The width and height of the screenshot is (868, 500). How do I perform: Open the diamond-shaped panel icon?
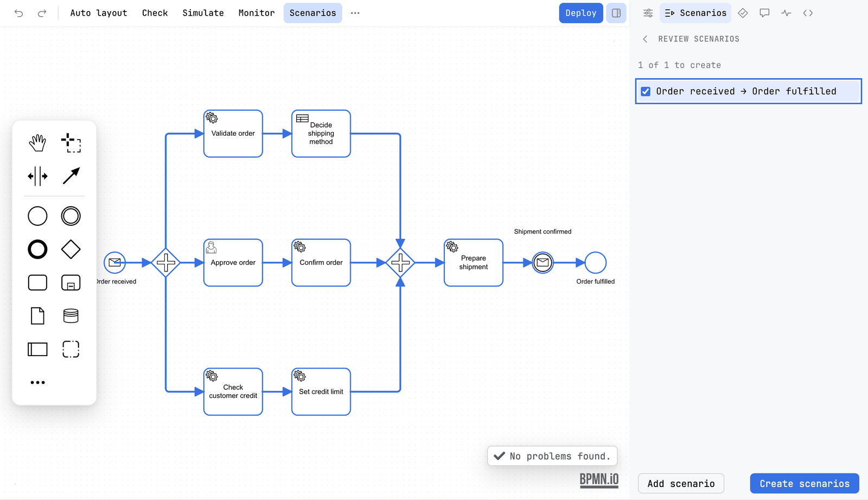coord(743,13)
